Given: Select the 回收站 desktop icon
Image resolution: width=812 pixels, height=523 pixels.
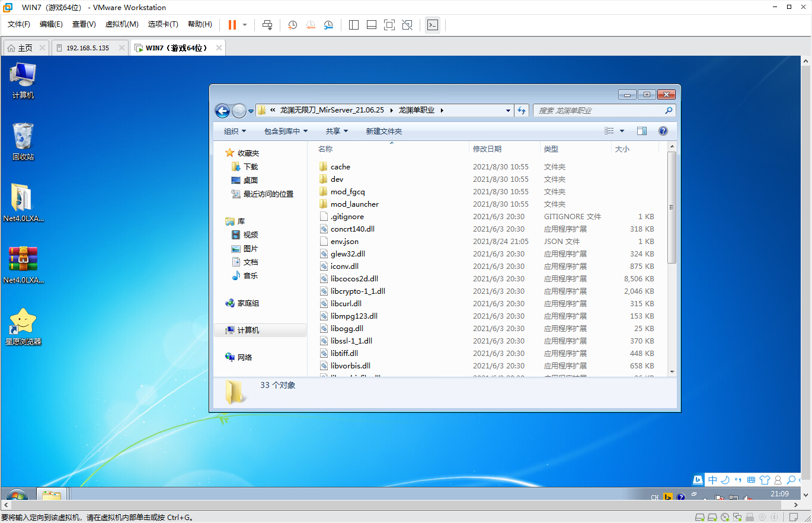Looking at the screenshot, I should [23, 142].
